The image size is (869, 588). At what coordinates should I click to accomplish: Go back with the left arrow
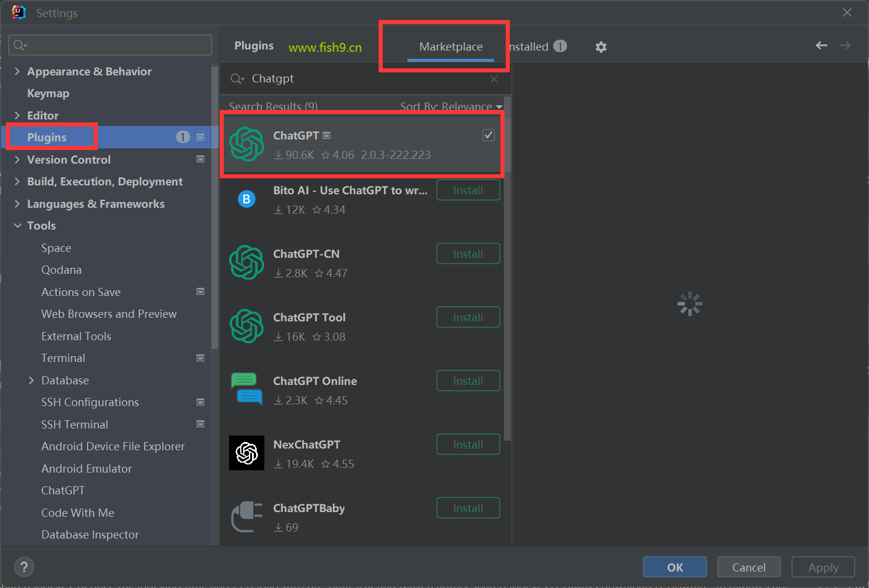(x=821, y=45)
